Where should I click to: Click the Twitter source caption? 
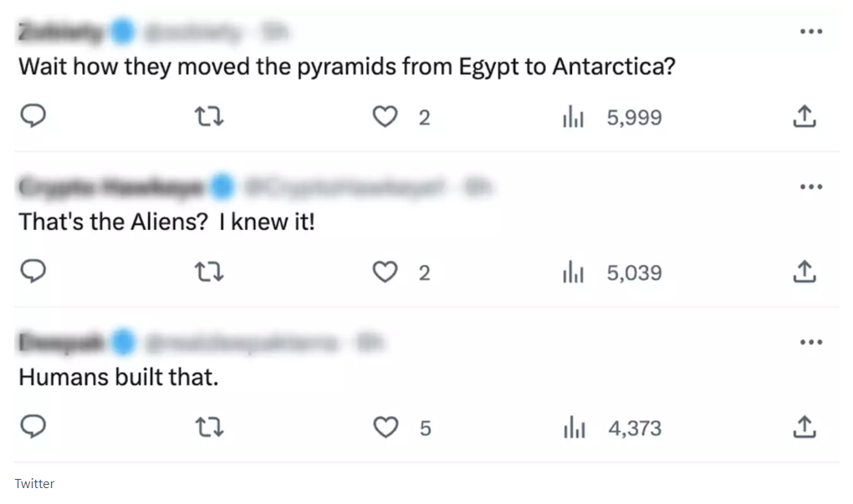point(34,484)
